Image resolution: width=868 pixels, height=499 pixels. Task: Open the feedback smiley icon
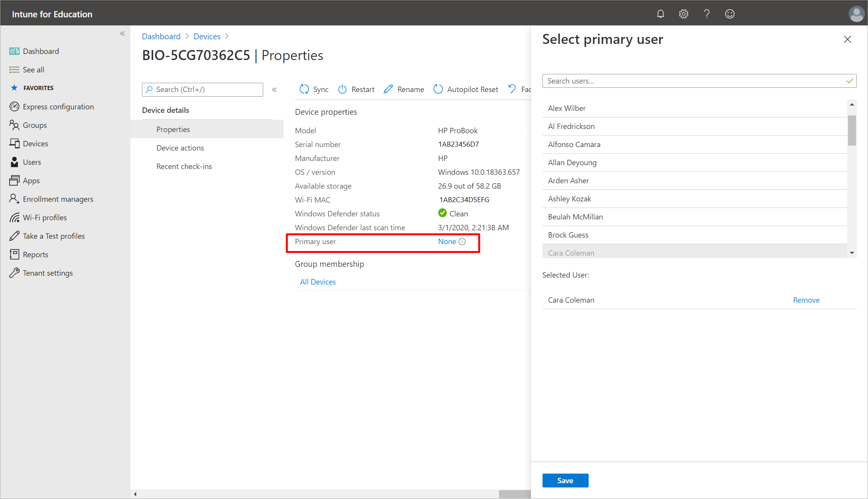(x=729, y=14)
